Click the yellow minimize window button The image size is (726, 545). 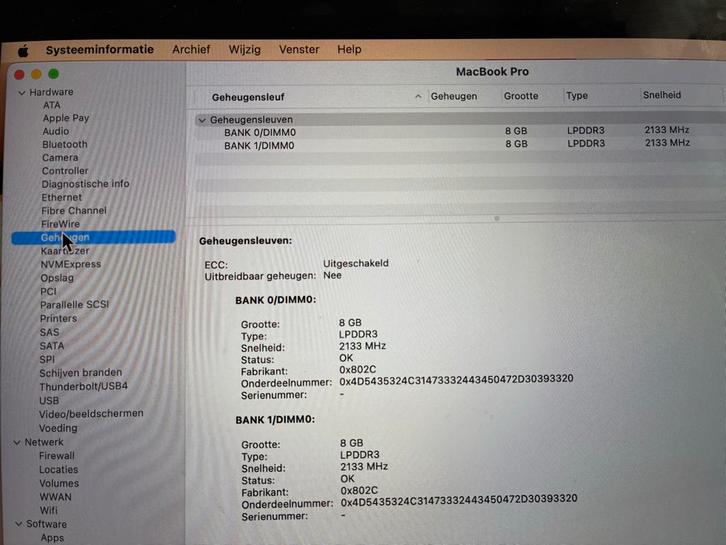click(37, 74)
